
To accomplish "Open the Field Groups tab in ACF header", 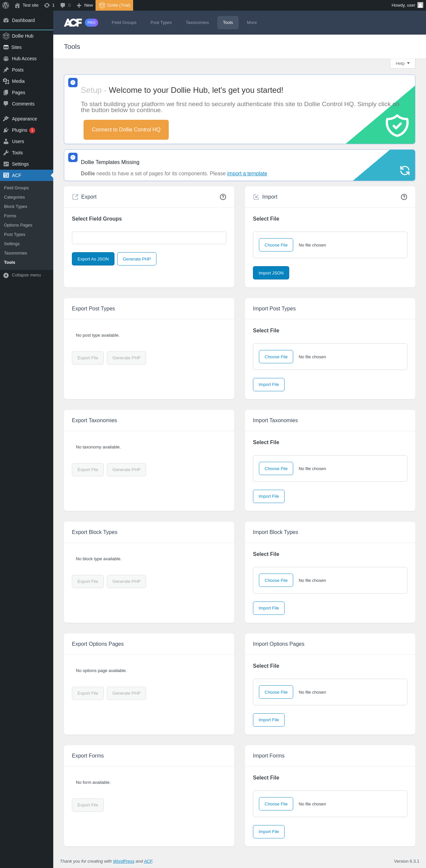I will coord(124,23).
